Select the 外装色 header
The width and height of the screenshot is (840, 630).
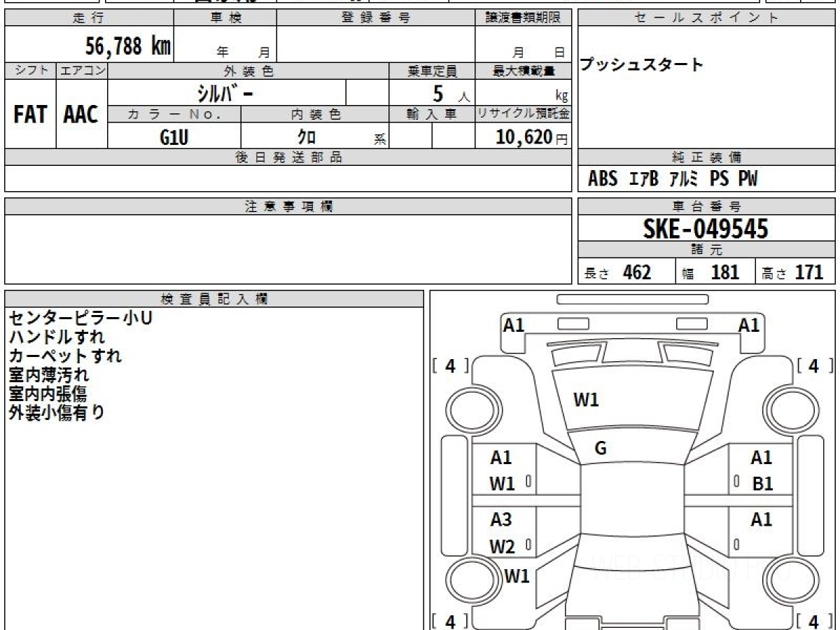click(248, 71)
